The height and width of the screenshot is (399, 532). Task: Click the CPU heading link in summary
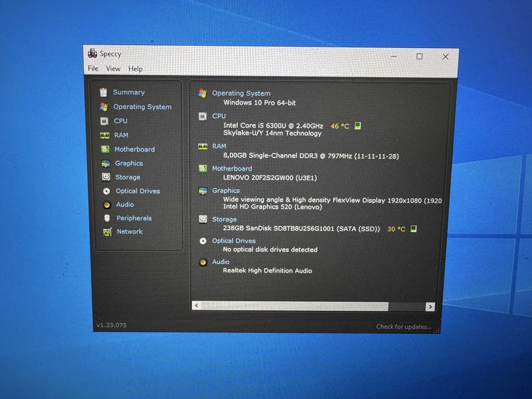(219, 116)
